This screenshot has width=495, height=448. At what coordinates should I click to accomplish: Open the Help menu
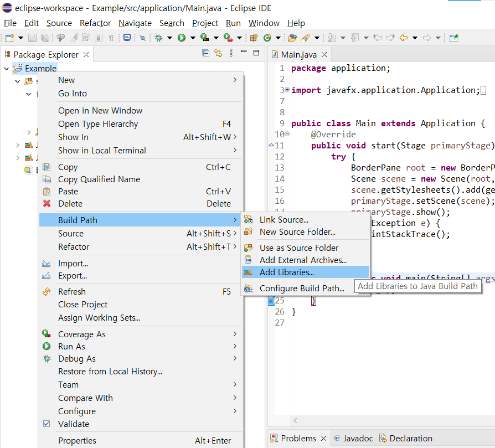(296, 23)
